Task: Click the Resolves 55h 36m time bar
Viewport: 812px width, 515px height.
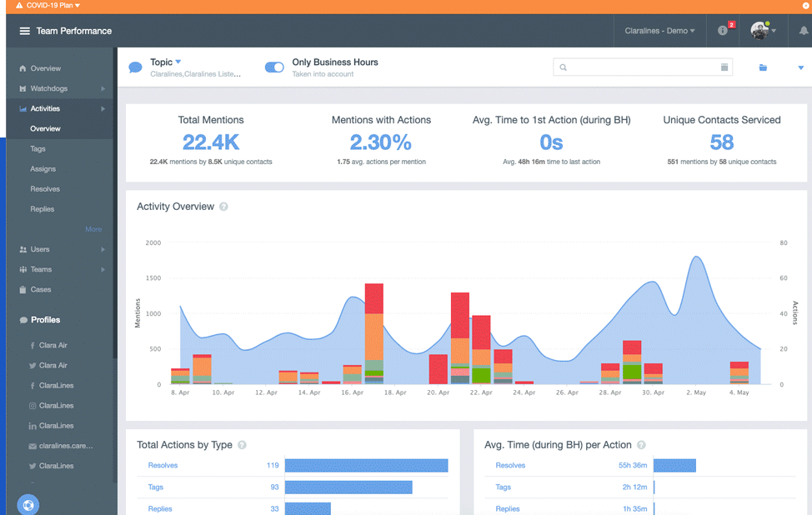Action: [x=674, y=465]
